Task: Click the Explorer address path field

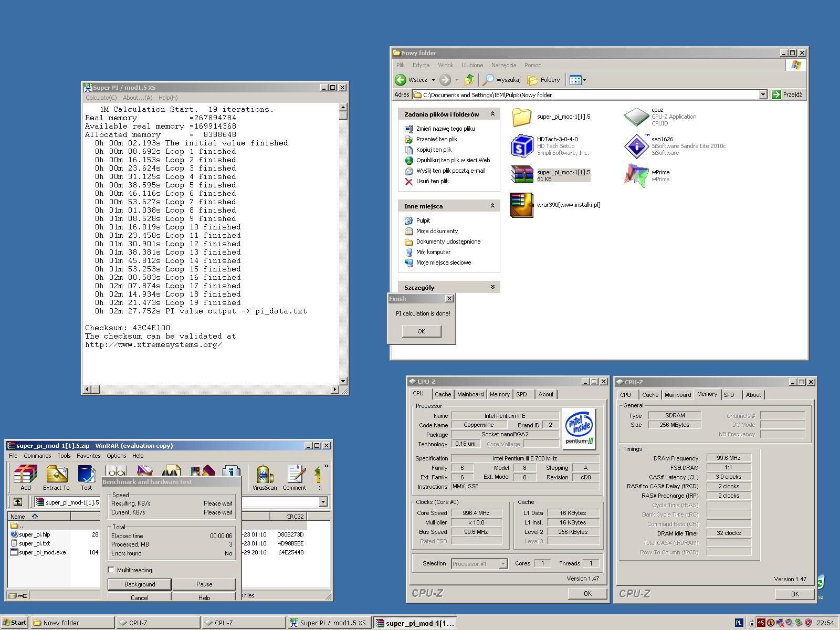Action: [585, 94]
